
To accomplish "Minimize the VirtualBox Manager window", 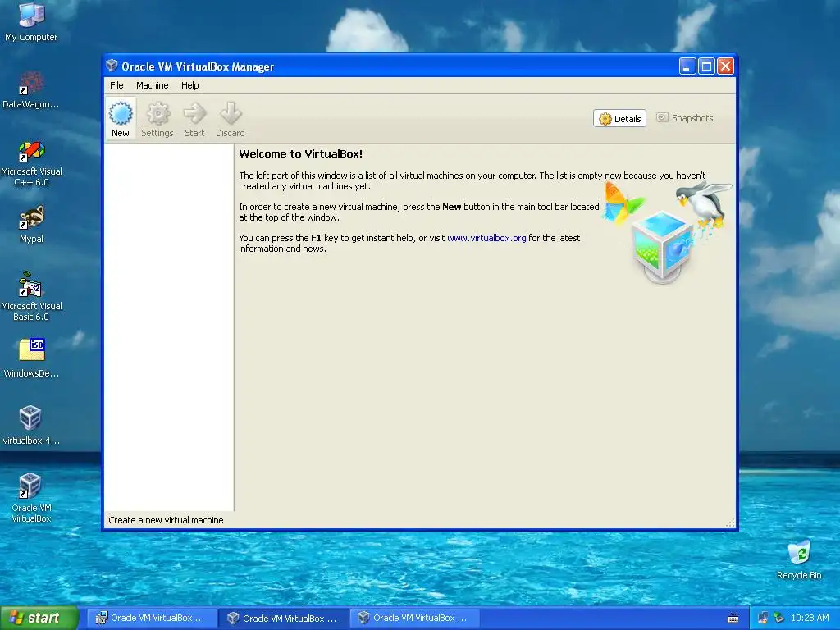I will pyautogui.click(x=687, y=66).
